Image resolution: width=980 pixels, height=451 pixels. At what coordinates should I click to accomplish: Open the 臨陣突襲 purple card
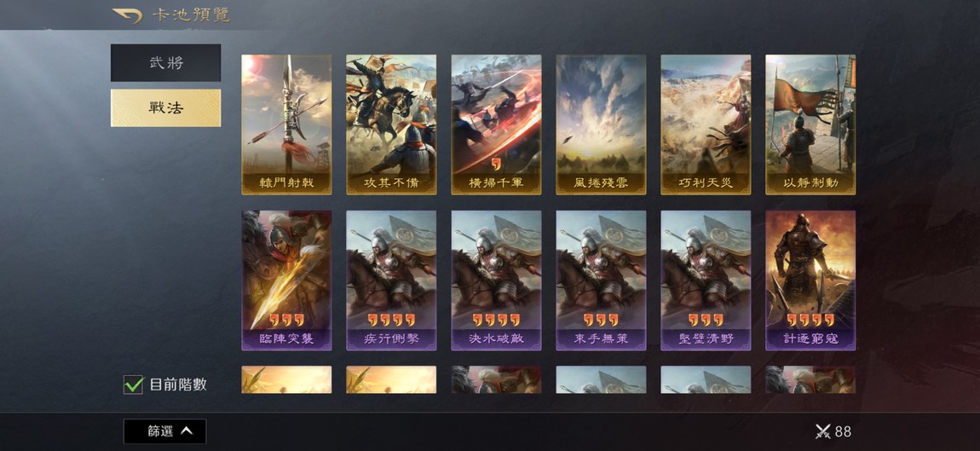pos(286,280)
